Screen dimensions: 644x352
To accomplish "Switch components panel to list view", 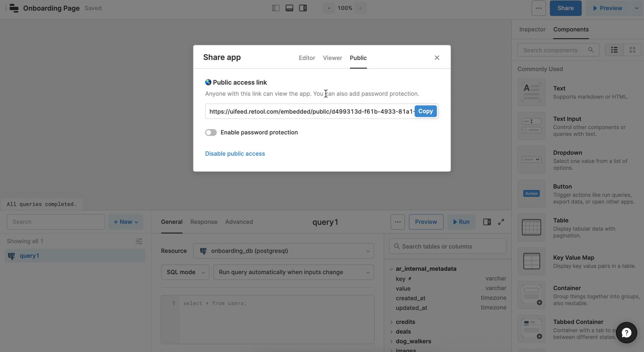I will click(614, 50).
